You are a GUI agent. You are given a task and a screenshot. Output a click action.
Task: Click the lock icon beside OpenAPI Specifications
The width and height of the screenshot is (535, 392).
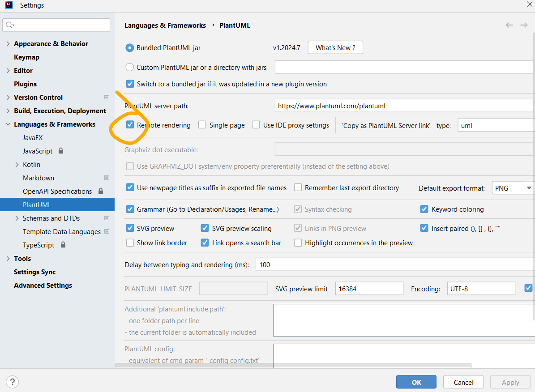click(x=101, y=191)
